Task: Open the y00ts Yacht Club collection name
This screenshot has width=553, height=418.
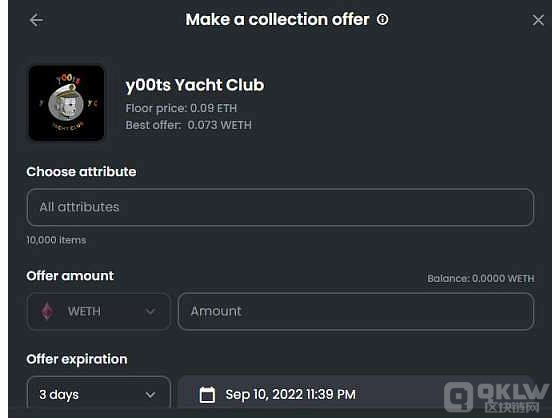Action: 195,85
